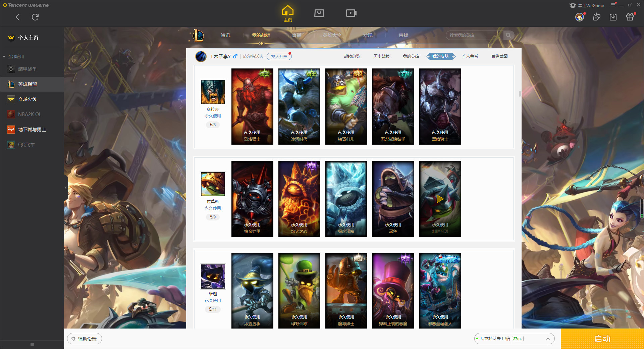Image resolution: width=644 pixels, height=349 pixels.
Task: Open the 魔导绅士 skin card
Action: [x=346, y=291]
